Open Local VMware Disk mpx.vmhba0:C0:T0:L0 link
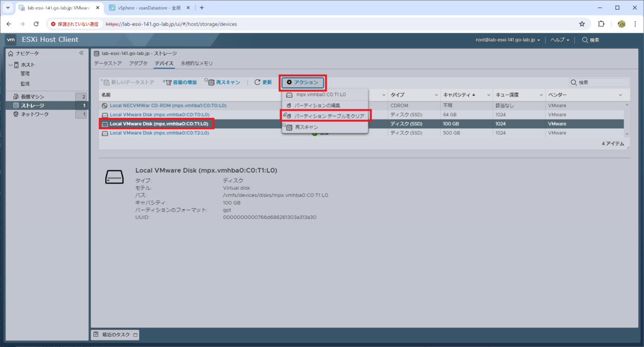644x347 pixels. tap(159, 115)
